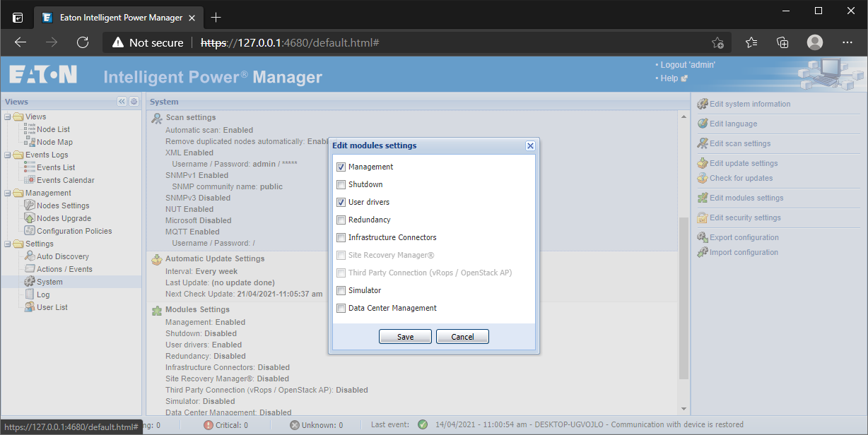Click the Auto Discovery icon

pos(30,256)
